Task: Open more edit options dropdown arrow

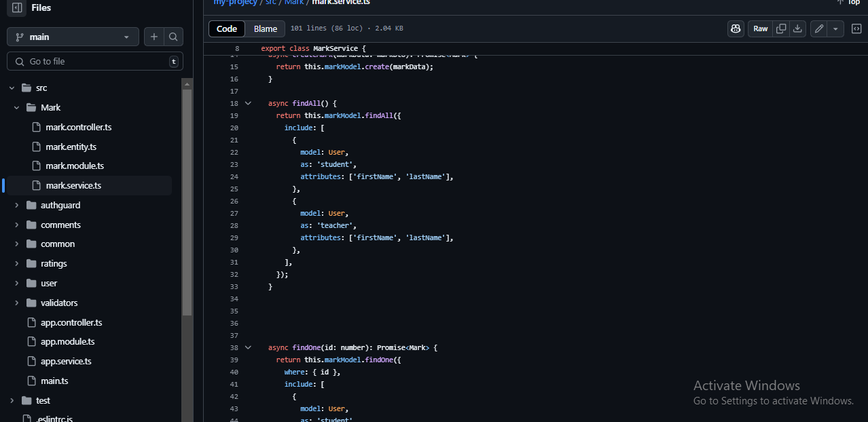Action: point(835,28)
